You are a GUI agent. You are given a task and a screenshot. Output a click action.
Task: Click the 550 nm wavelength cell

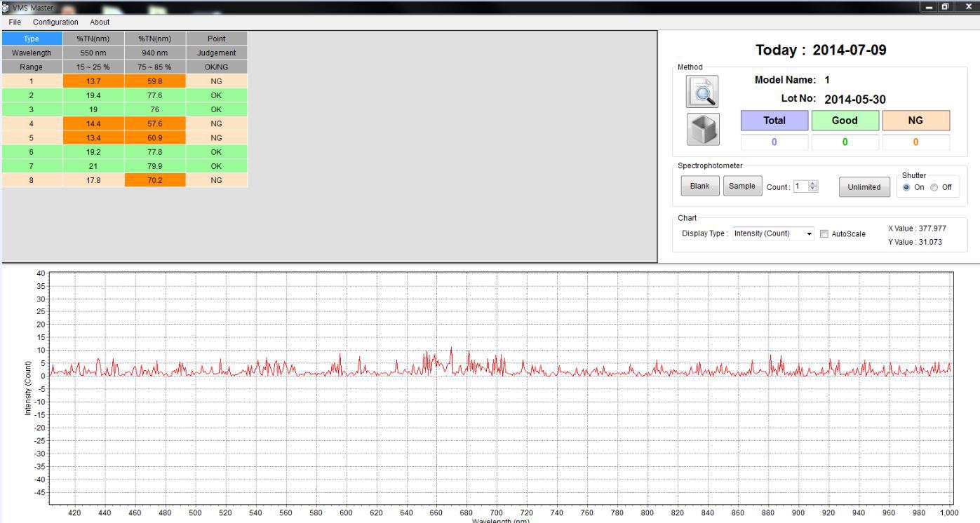pyautogui.click(x=93, y=53)
